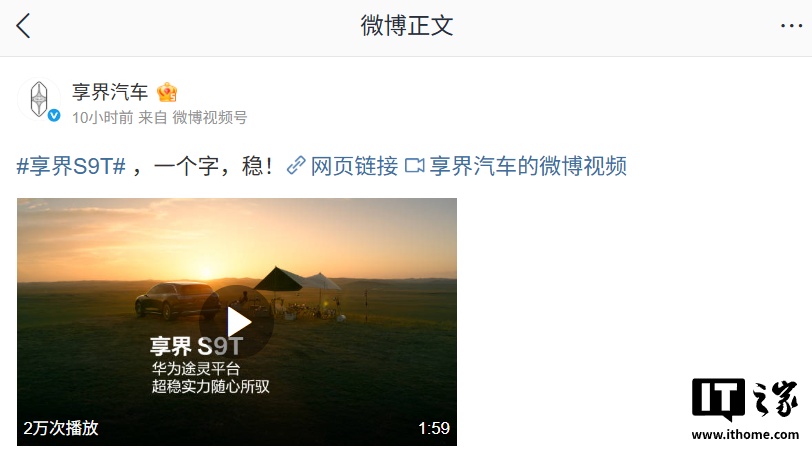Click the 享界汽车 username
The image size is (812, 450).
(x=110, y=92)
